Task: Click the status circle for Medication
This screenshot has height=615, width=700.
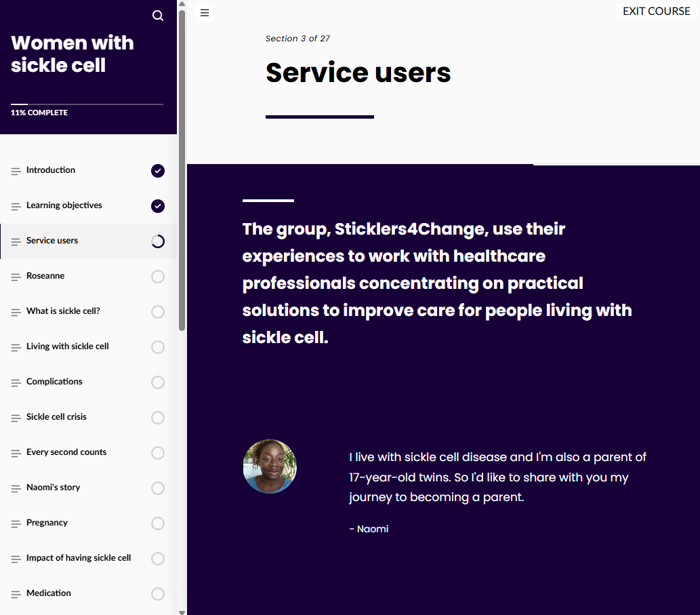Action: click(158, 594)
